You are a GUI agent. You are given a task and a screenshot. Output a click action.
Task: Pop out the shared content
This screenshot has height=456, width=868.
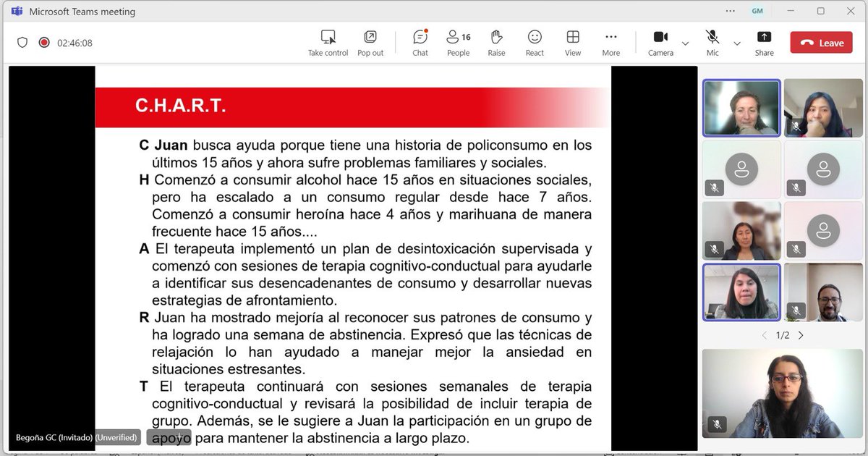click(370, 43)
